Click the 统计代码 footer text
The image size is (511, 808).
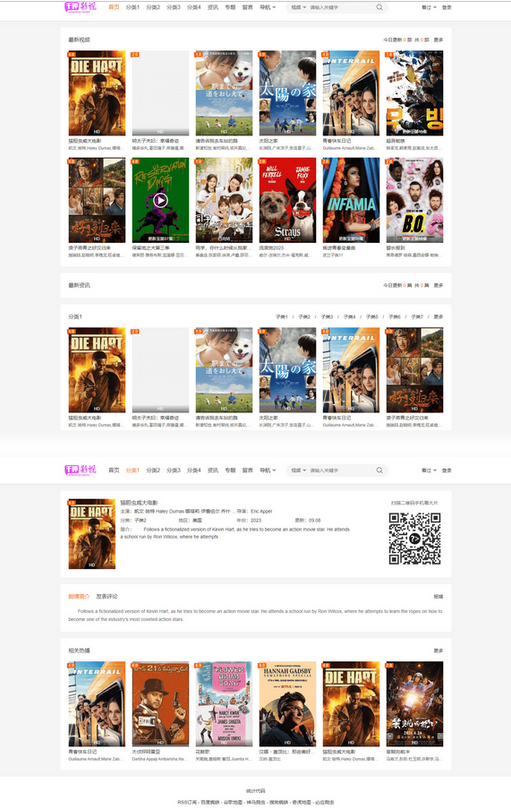[x=256, y=791]
